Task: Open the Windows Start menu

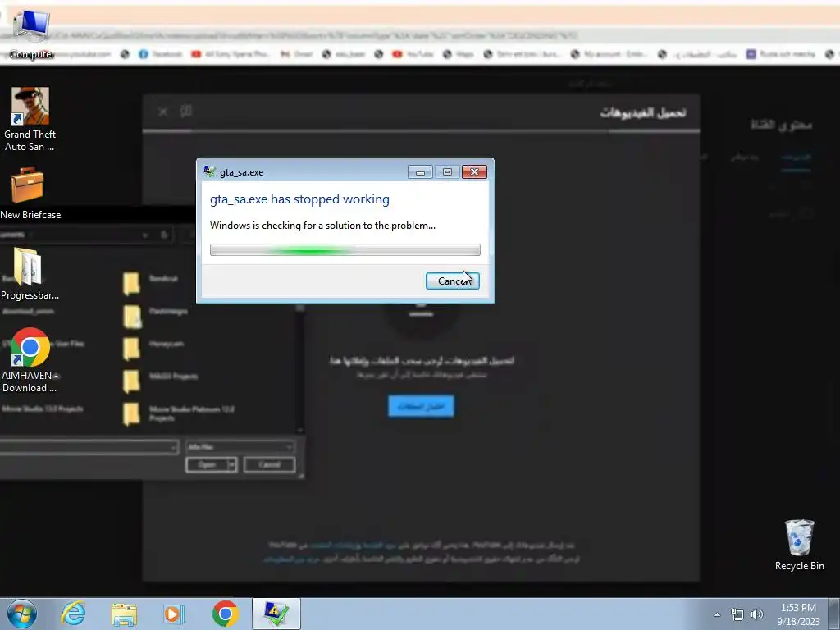Action: (x=22, y=614)
